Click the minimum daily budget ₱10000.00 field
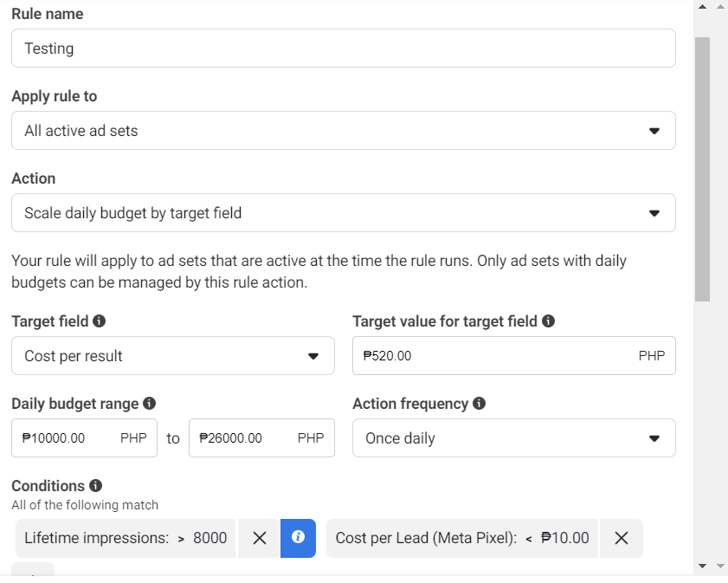This screenshot has height=583, width=728. click(x=85, y=438)
